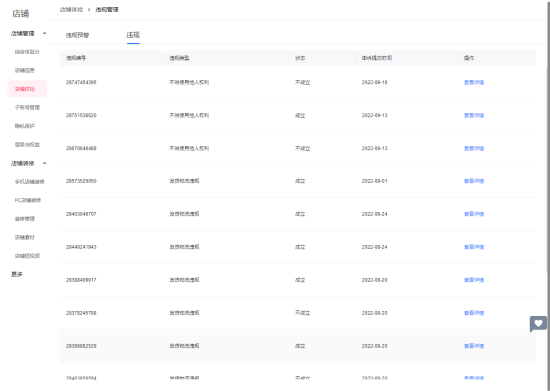
Task: Open 层级与权益 in the sidebar
Action: pyautogui.click(x=27, y=144)
